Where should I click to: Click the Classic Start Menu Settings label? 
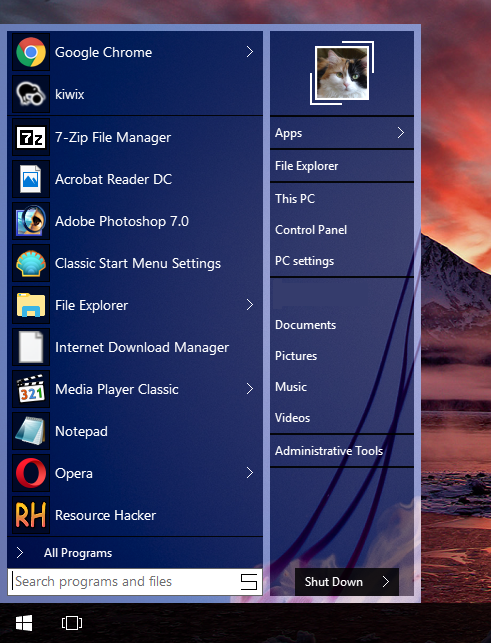click(138, 263)
